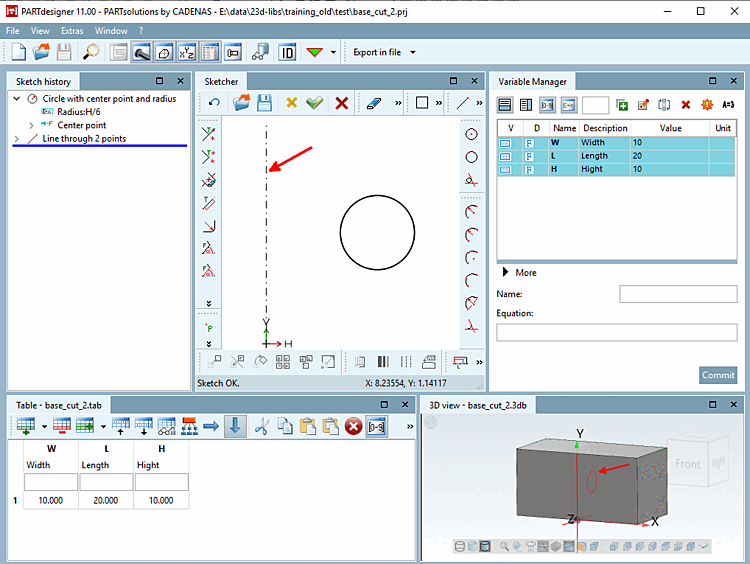This screenshot has width=750, height=564.
Task: Click the A=3 icon in Variable Manager
Action: coord(728,104)
